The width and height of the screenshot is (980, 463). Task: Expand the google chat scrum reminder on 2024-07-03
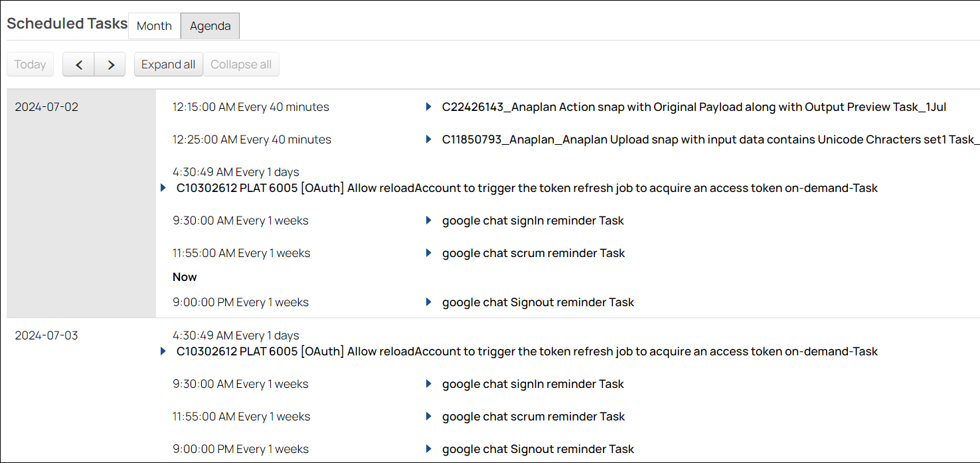(x=428, y=416)
